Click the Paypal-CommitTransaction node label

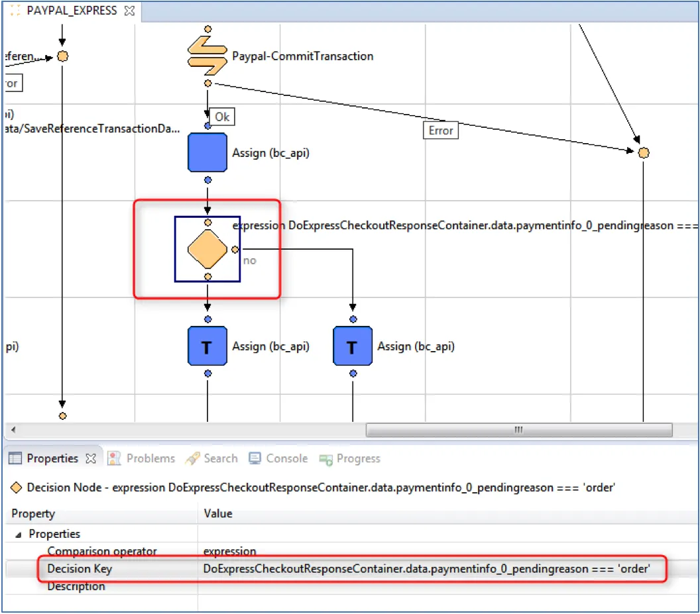pos(303,56)
